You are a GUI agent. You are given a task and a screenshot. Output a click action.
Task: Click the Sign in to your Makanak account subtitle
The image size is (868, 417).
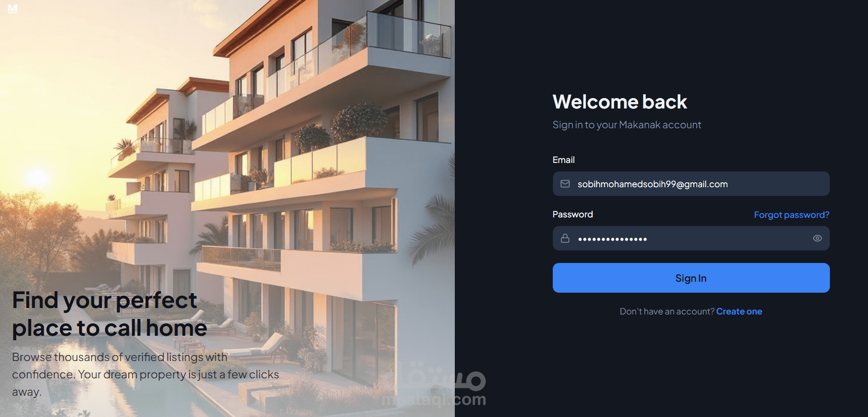[627, 125]
